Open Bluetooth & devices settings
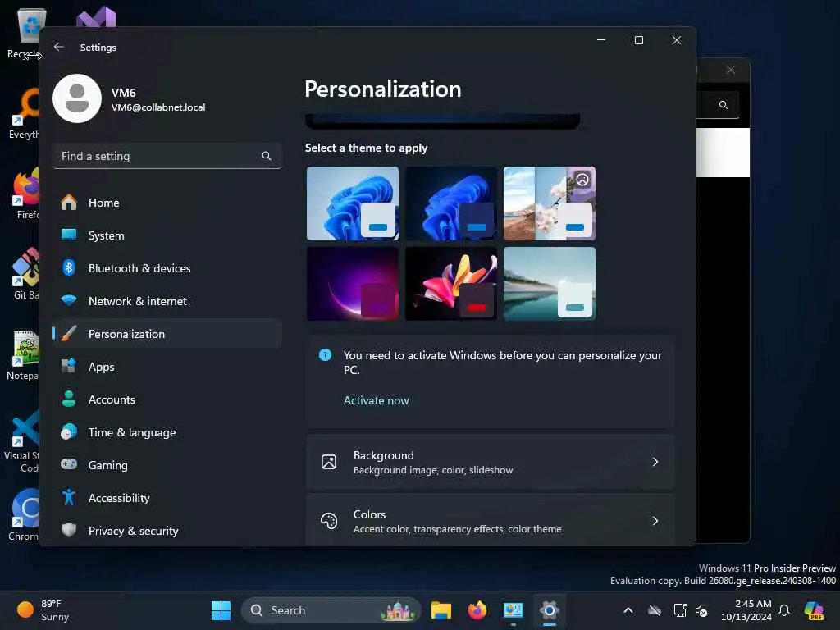The image size is (840, 630). (167, 268)
